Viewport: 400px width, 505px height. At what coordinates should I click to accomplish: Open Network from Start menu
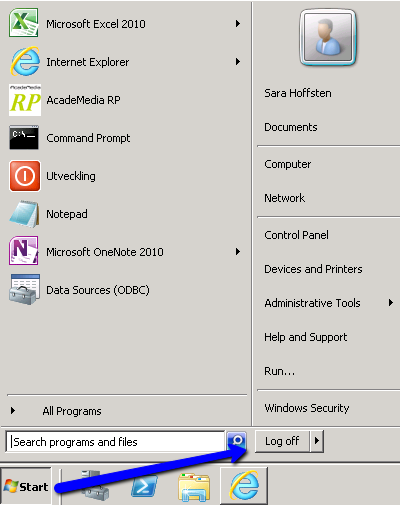[284, 198]
